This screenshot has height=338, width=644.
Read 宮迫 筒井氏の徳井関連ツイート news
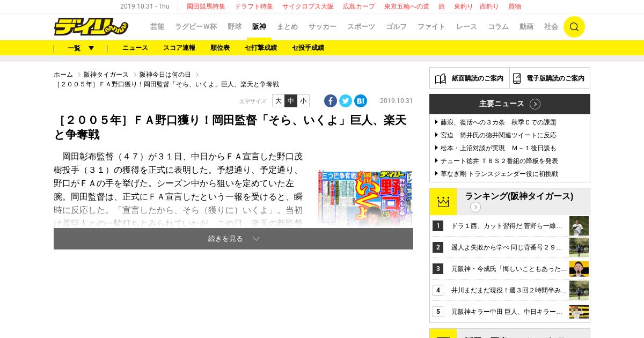coord(499,135)
